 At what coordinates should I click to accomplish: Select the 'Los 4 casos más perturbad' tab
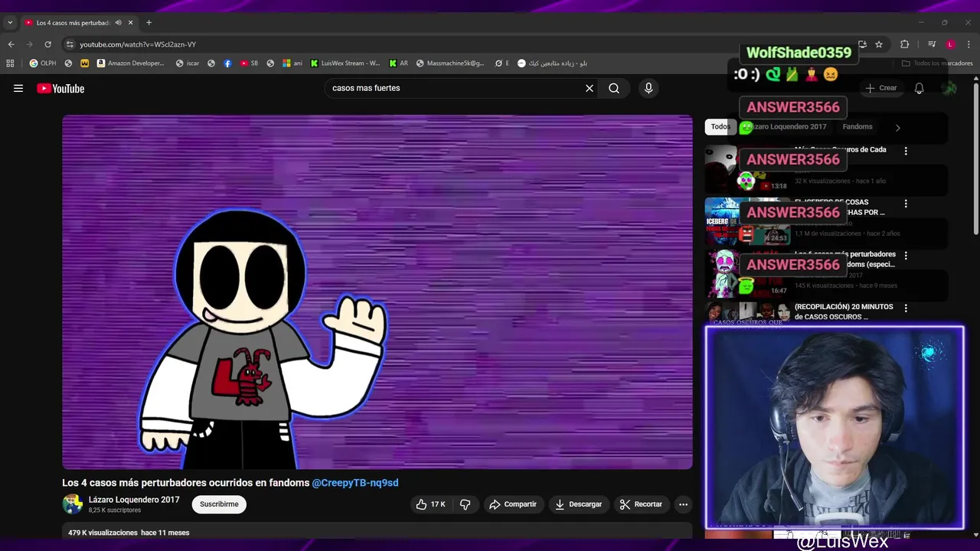[x=79, y=23]
